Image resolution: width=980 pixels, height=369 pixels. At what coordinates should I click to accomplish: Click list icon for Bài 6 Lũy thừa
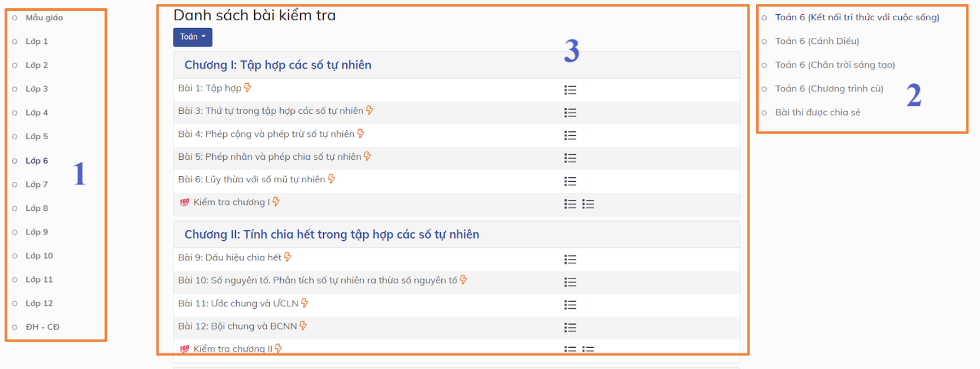pos(570,181)
